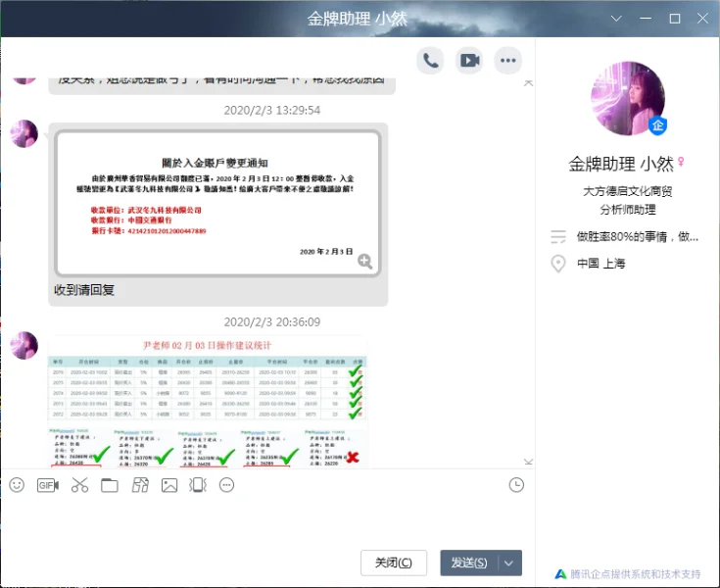Maximize the chat window
This screenshot has width=720, height=588.
(x=675, y=19)
